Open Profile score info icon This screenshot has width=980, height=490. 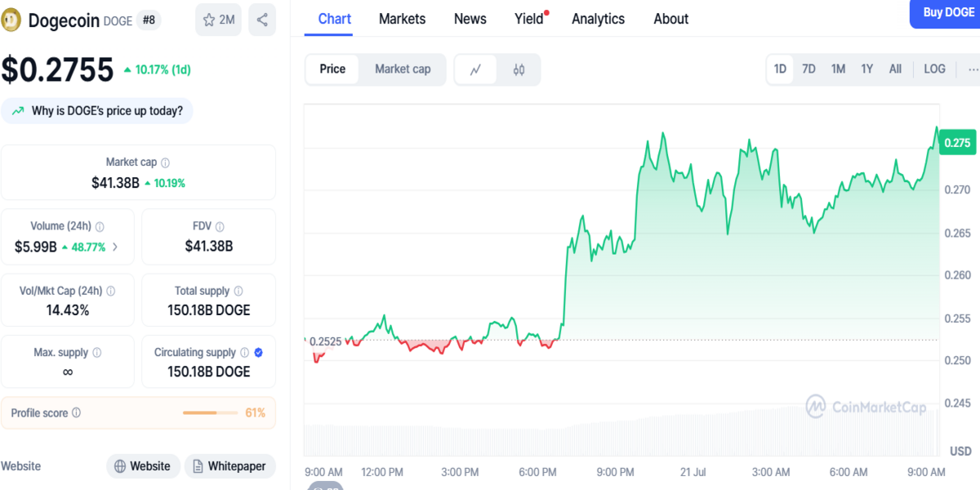77,413
